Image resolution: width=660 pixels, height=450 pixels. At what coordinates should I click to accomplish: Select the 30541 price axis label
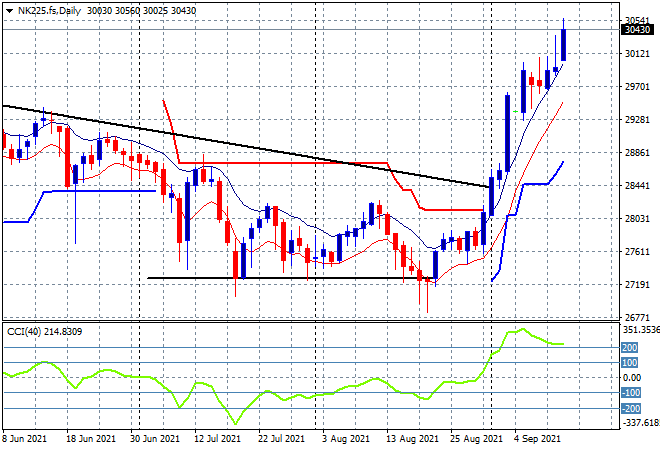point(637,20)
